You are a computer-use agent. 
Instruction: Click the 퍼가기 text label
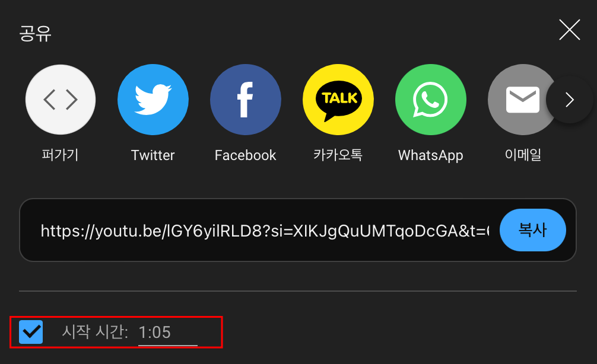point(60,155)
